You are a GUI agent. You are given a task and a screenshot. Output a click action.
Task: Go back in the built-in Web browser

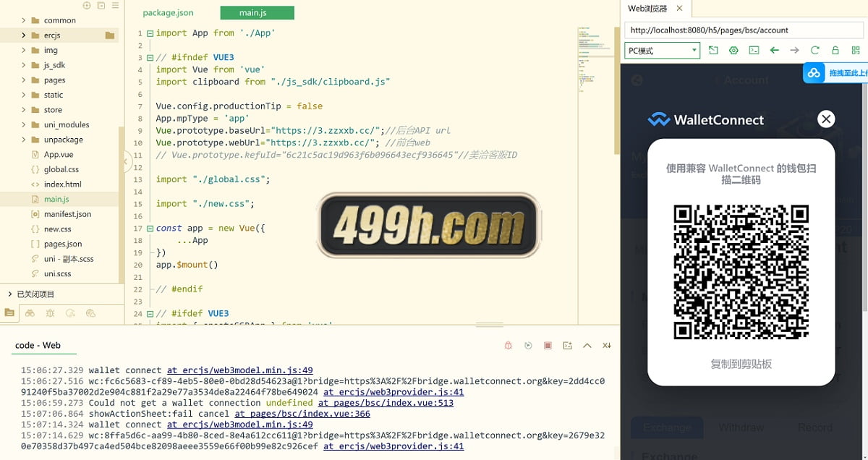point(775,51)
